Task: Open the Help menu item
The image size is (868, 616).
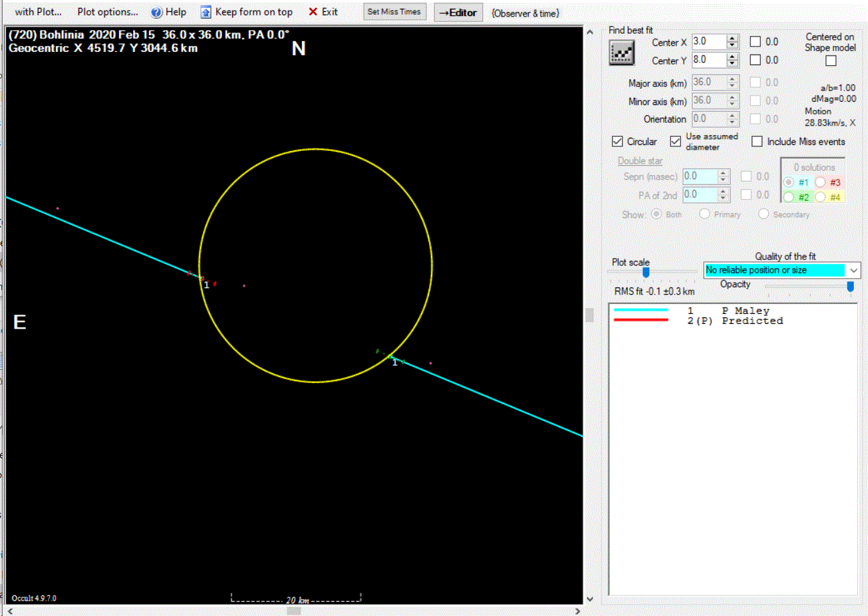Action: coord(176,12)
